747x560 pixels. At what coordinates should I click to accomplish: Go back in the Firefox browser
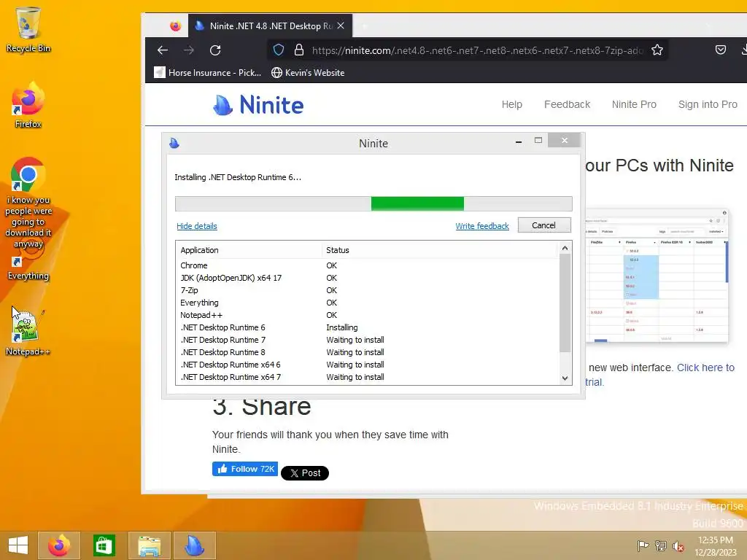[x=163, y=50]
